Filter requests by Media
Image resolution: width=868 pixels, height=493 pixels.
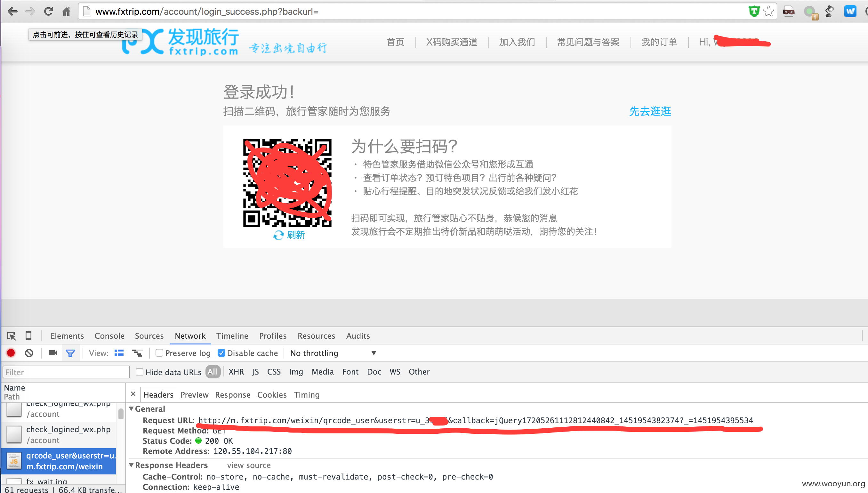323,372
